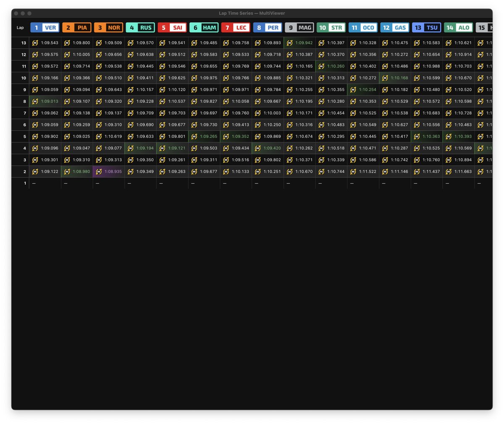The height and width of the screenshot is (424, 504).
Task: Click PIA's lap time 1:09.025
Action: 81,137
